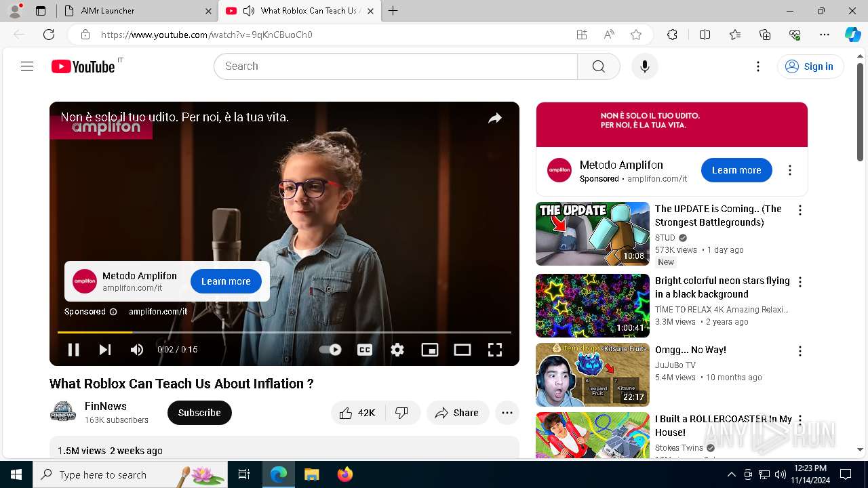
Task: Toggle read aloud icon in address bar
Action: (609, 35)
